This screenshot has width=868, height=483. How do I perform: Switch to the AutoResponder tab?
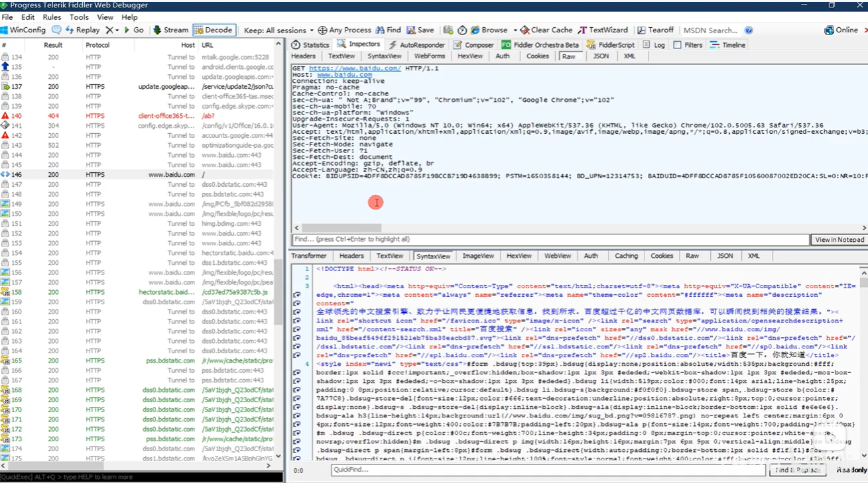click(416, 44)
